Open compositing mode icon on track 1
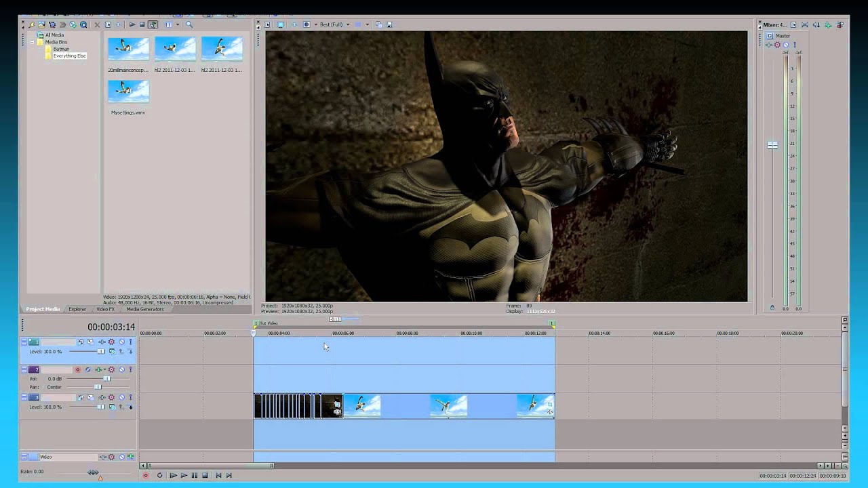Image resolution: width=868 pixels, height=488 pixels. 113,352
